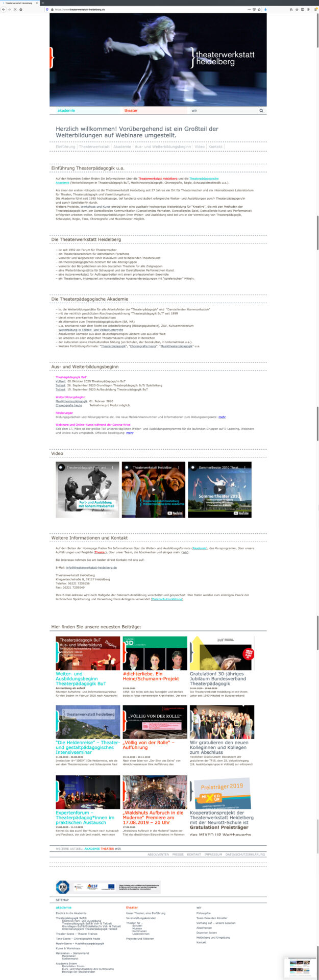This screenshot has height=980, width=319.
Task: Open sitemap link Team Dozenten Künstler
Action: click(212, 918)
